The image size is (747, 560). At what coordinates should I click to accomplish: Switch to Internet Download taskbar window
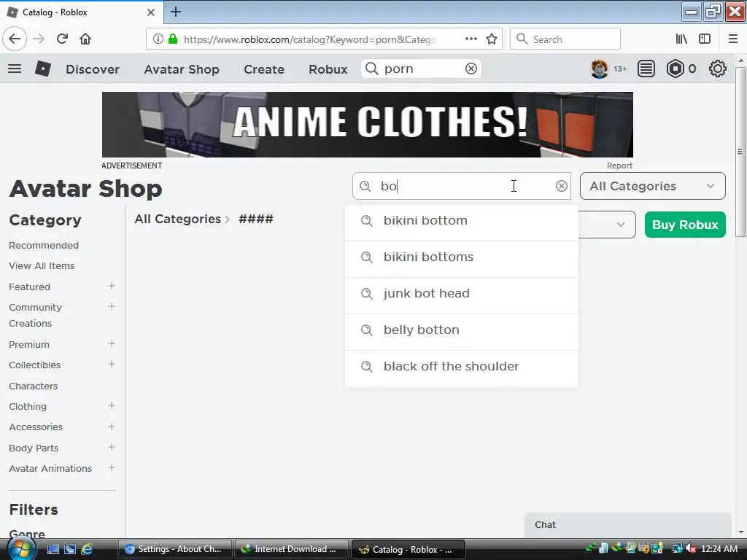pyautogui.click(x=291, y=549)
